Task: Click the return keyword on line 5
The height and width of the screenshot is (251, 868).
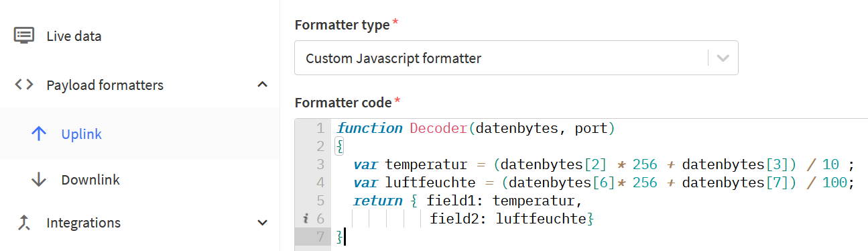Action: [377, 200]
